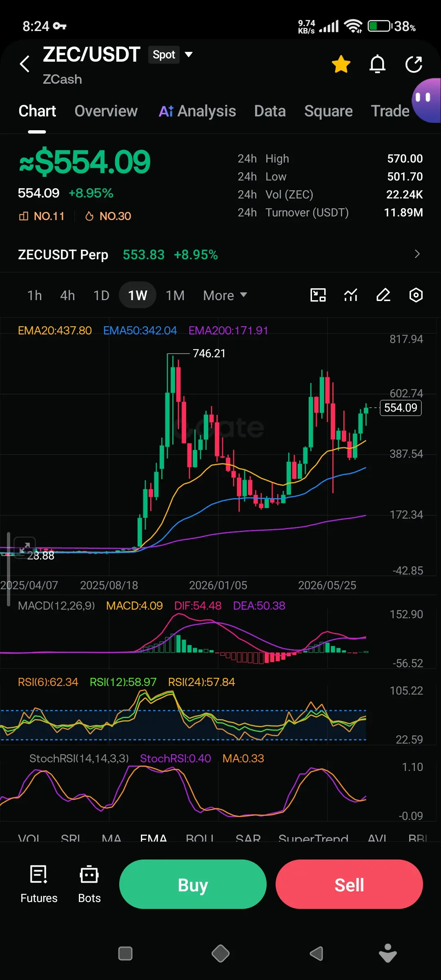The image size is (441, 980).
Task: Tap the EMA50:342.04 indicator label
Action: click(140, 330)
